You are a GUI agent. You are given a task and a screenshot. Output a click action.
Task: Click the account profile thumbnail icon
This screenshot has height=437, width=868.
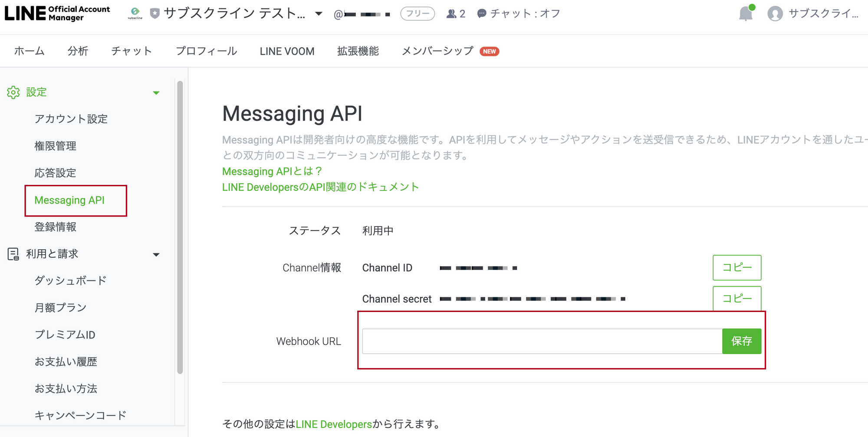pos(135,13)
